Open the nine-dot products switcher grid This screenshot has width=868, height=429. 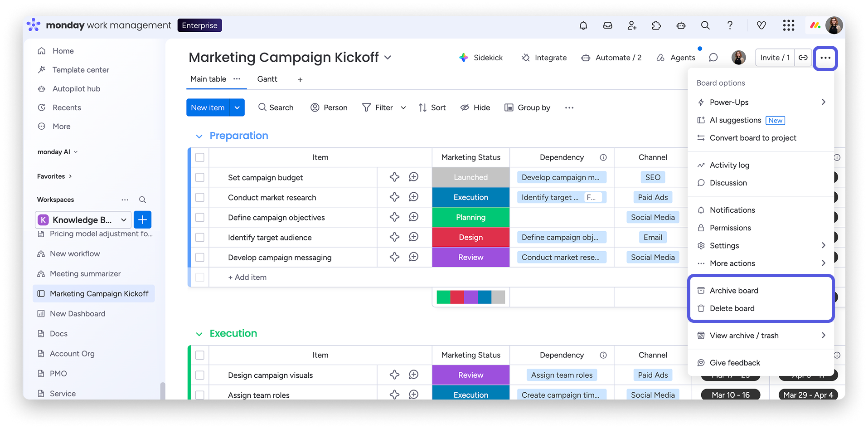click(x=789, y=25)
